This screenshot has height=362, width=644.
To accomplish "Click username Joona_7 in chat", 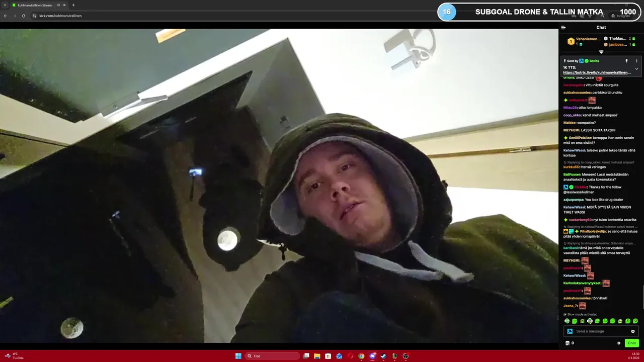I will click(571, 306).
